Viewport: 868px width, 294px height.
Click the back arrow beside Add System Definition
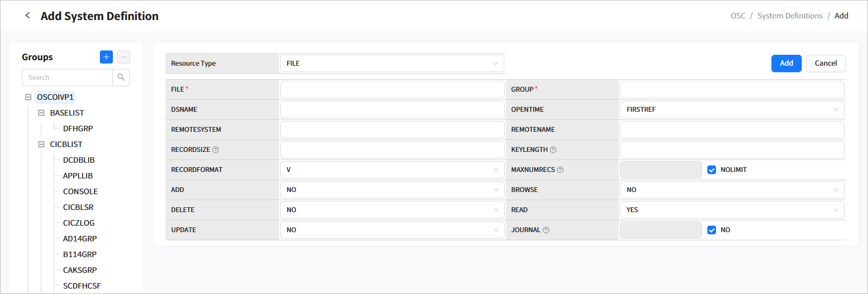[x=28, y=16]
